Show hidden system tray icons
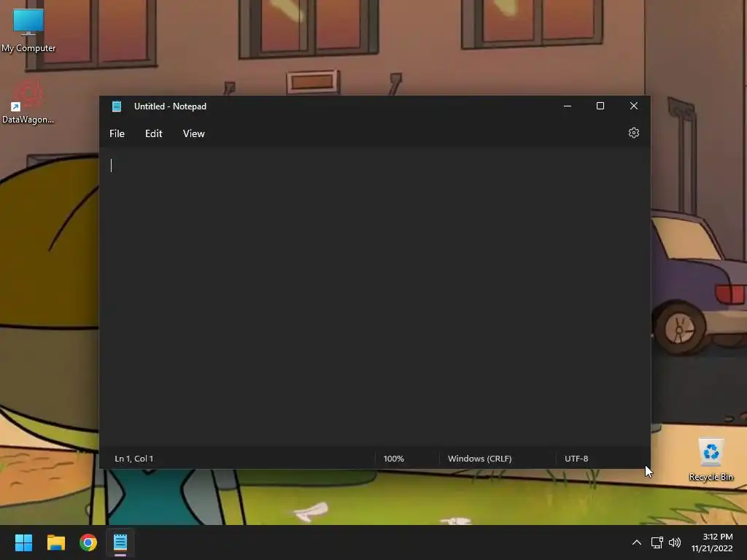Image resolution: width=747 pixels, height=560 pixels. point(636,542)
